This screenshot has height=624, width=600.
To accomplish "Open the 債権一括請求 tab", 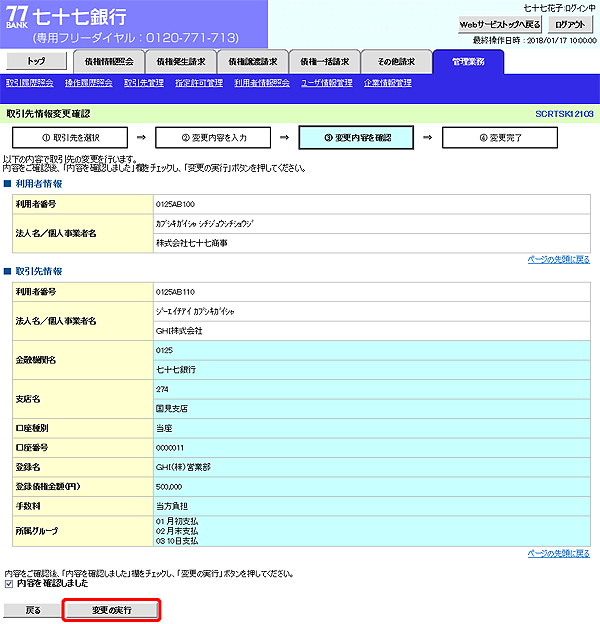I will click(326, 61).
